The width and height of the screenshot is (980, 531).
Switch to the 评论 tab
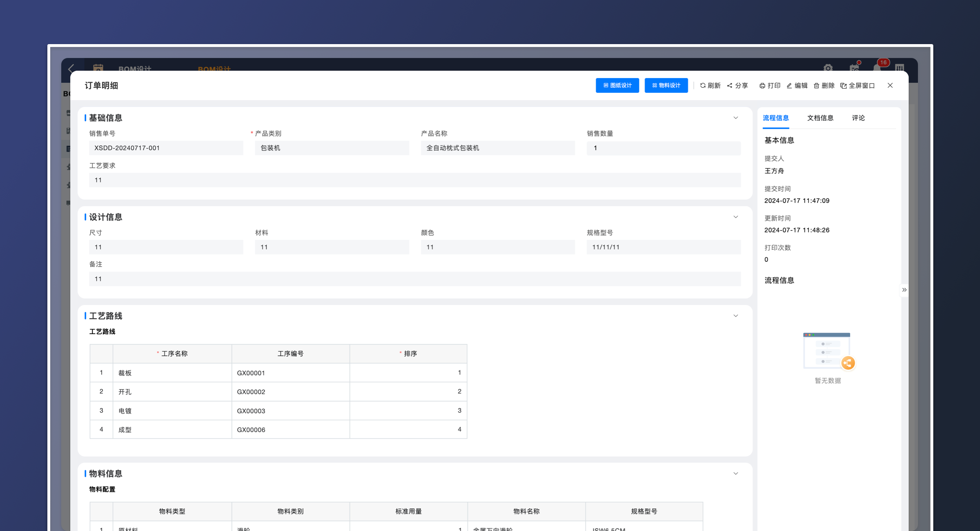[858, 118]
